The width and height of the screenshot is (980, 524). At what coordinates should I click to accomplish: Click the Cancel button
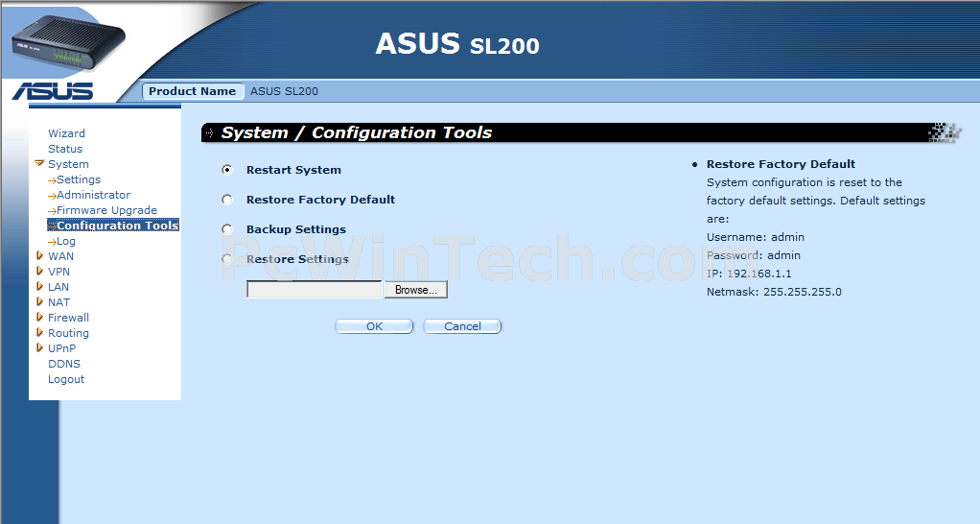(462, 326)
